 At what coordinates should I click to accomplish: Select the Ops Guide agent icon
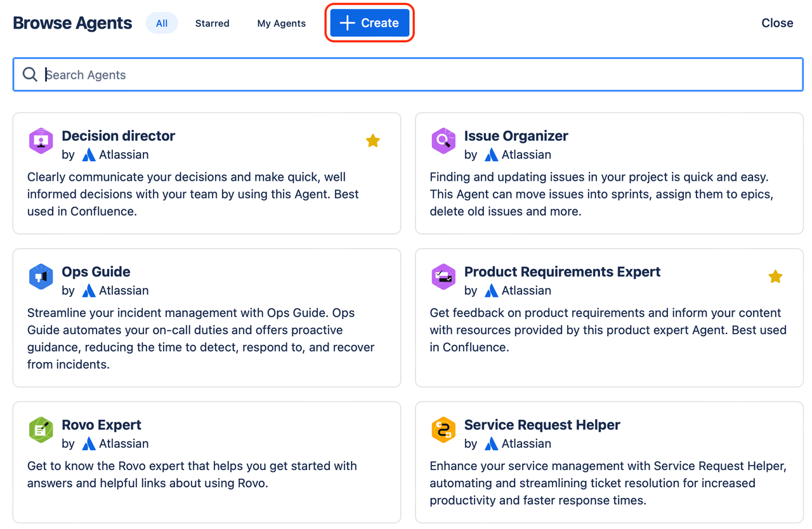coord(41,277)
